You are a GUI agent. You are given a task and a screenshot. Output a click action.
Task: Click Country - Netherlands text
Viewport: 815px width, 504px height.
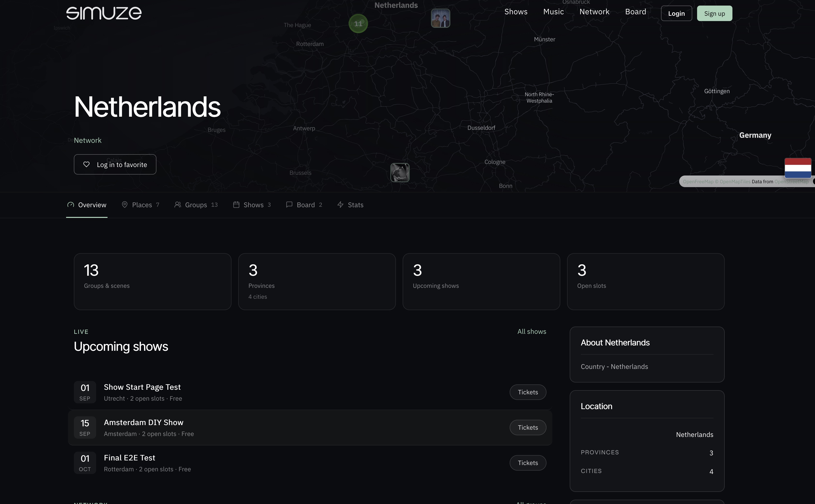pos(614,367)
